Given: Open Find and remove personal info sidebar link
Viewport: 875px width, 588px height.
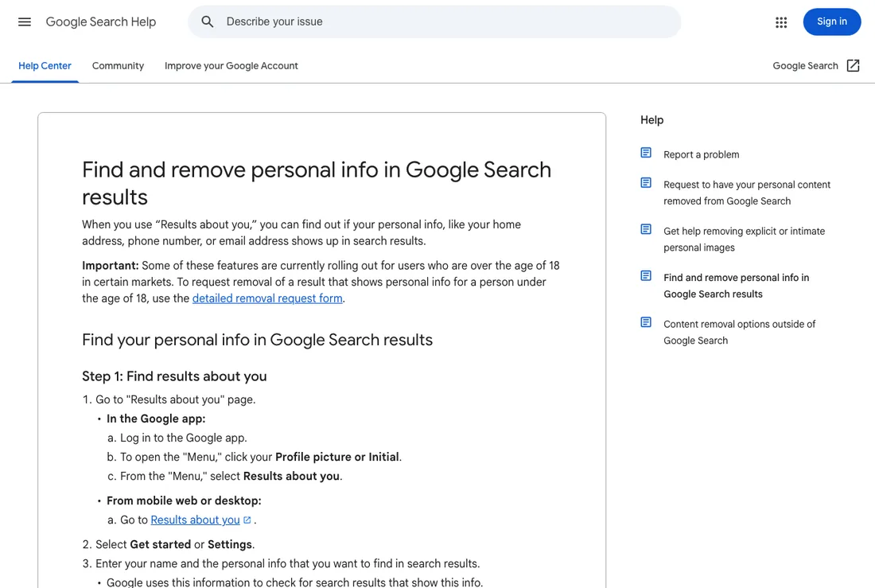Looking at the screenshot, I should tap(736, 286).
